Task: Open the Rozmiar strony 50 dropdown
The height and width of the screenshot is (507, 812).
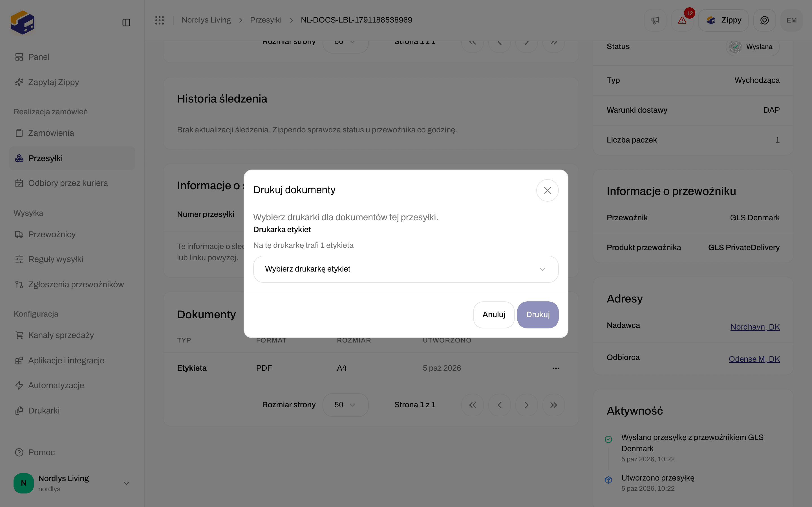Action: point(345,405)
